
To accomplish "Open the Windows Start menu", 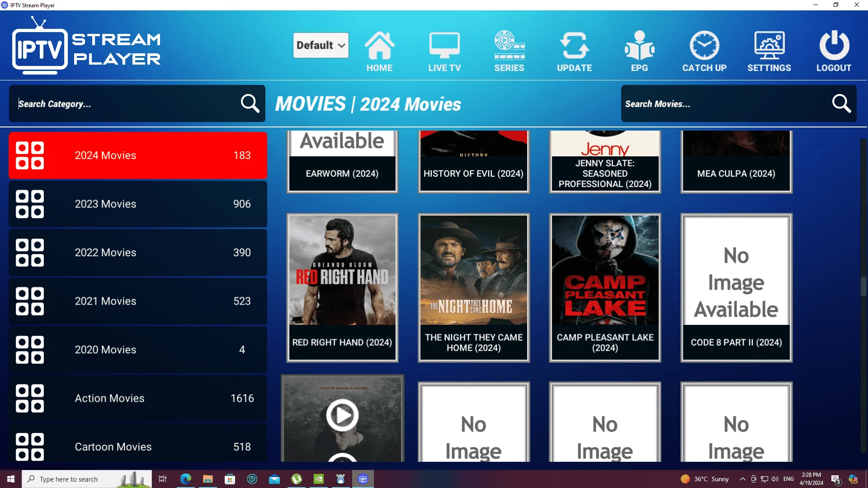I will point(11,479).
